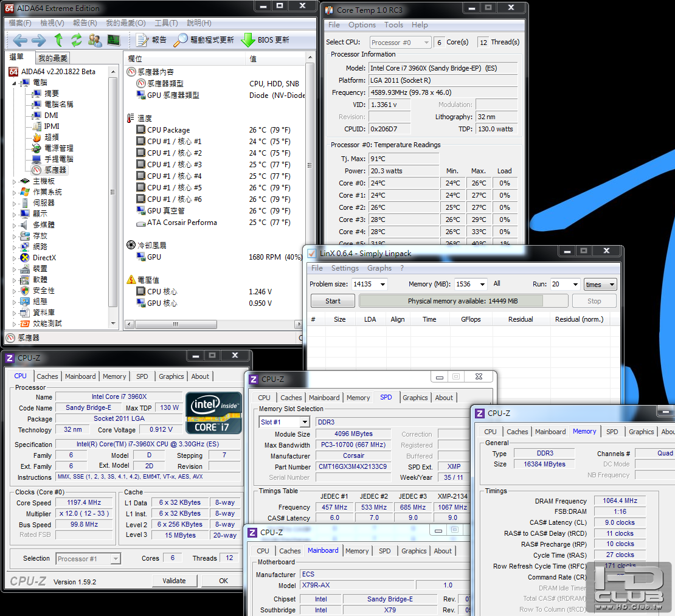
Task: Click the AIDA64 monitor graph toolbar icon
Action: click(113, 40)
